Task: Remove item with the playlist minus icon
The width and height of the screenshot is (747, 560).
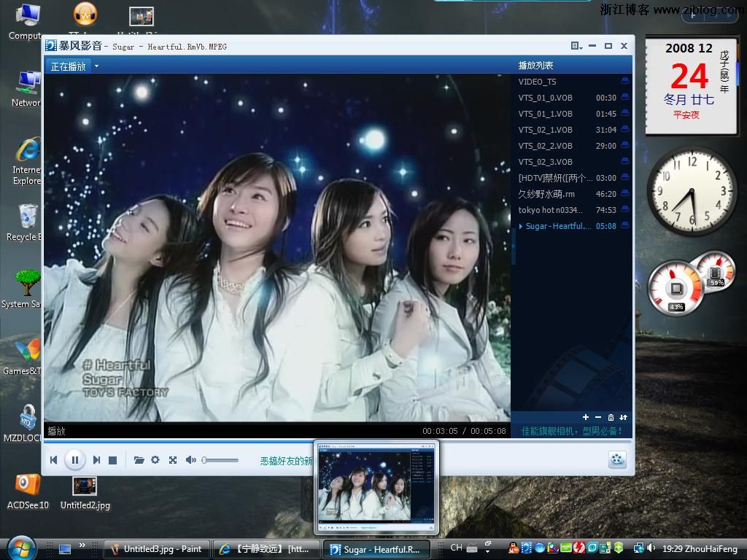Action: [x=598, y=417]
